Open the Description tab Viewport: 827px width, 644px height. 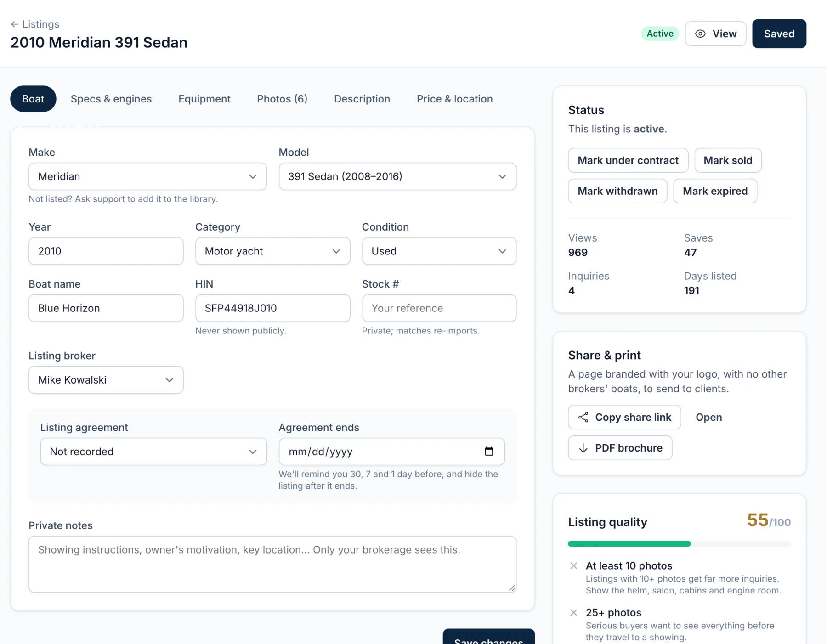[x=362, y=99]
